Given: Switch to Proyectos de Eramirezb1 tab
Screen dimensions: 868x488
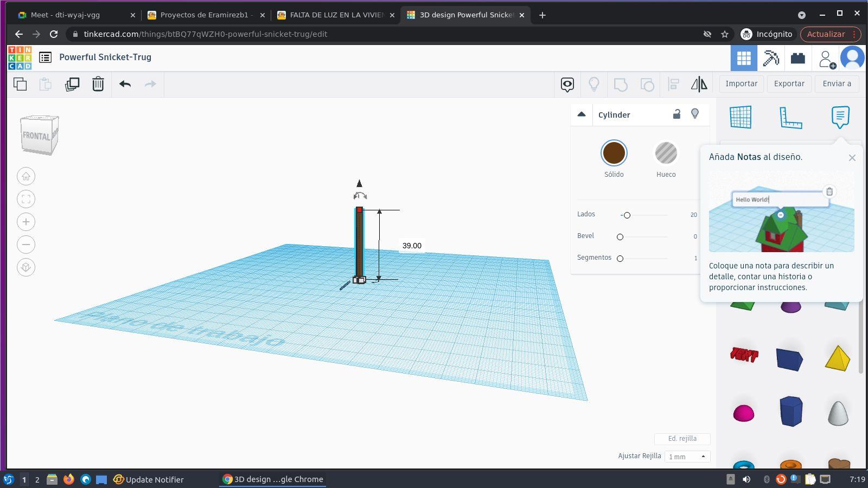Looking at the screenshot, I should tap(206, 15).
